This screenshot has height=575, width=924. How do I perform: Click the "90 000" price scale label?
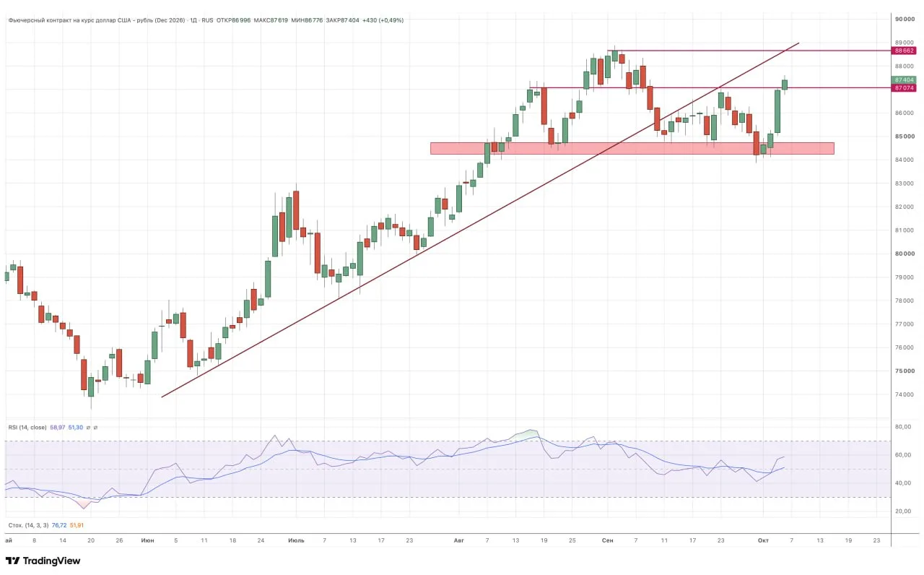click(904, 20)
